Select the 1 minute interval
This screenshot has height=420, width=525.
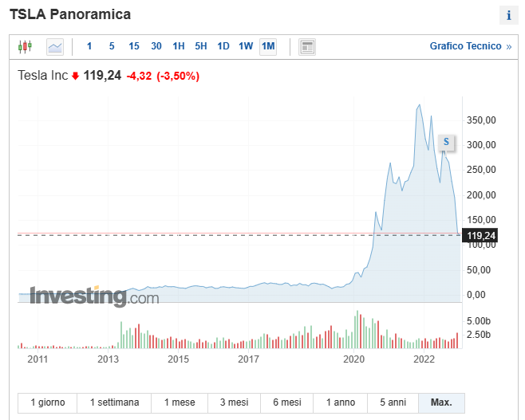89,46
